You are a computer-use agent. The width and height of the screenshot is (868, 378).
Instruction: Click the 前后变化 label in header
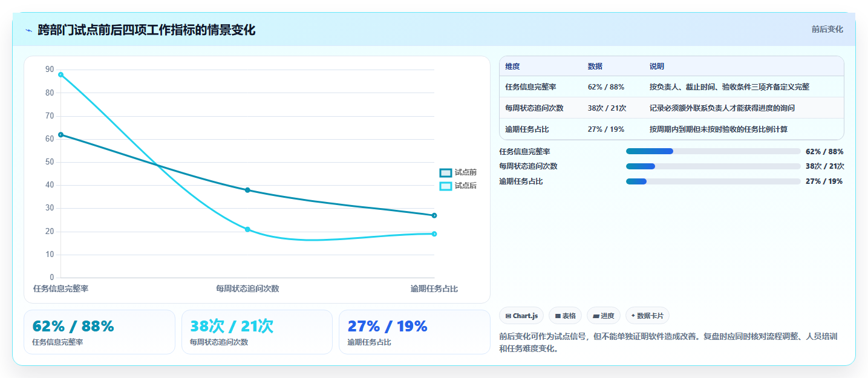click(x=827, y=30)
